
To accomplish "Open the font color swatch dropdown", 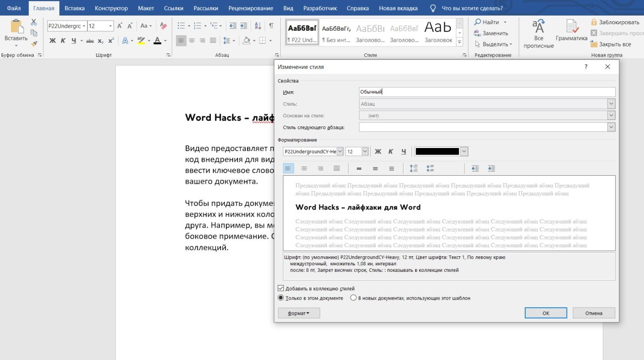I will point(464,152).
